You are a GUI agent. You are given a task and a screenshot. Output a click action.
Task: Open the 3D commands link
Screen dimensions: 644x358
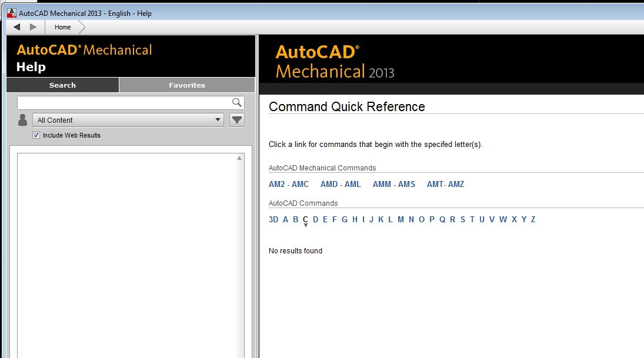click(x=273, y=220)
